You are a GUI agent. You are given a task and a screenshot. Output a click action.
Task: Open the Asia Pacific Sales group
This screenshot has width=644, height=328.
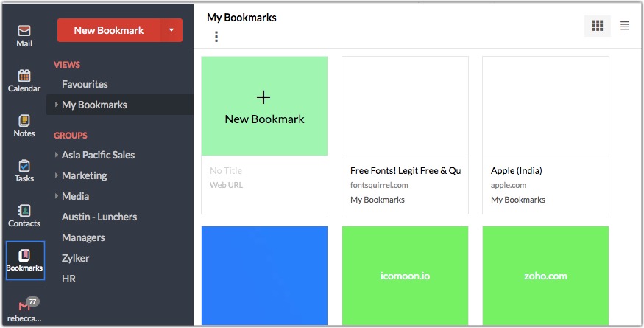point(98,155)
